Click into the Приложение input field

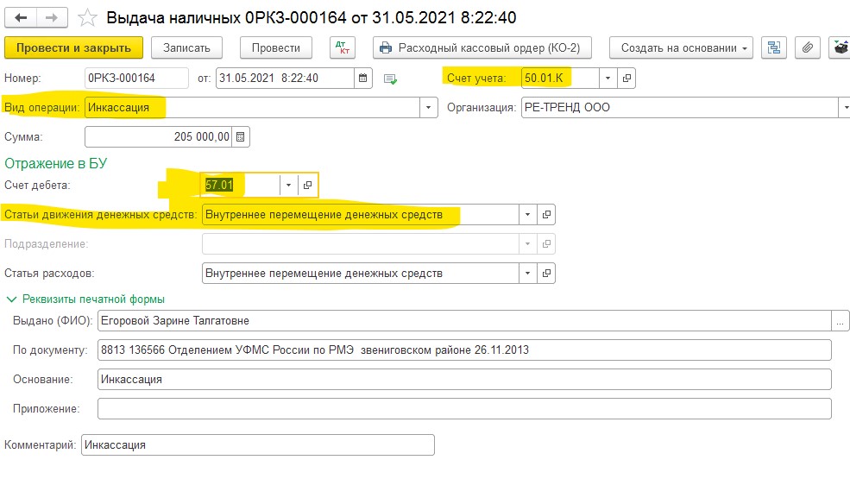point(464,408)
